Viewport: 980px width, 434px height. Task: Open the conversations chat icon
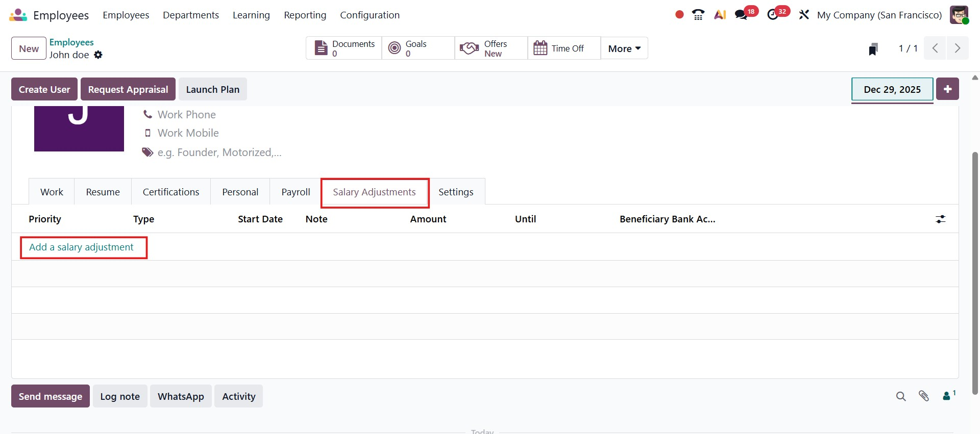(741, 15)
